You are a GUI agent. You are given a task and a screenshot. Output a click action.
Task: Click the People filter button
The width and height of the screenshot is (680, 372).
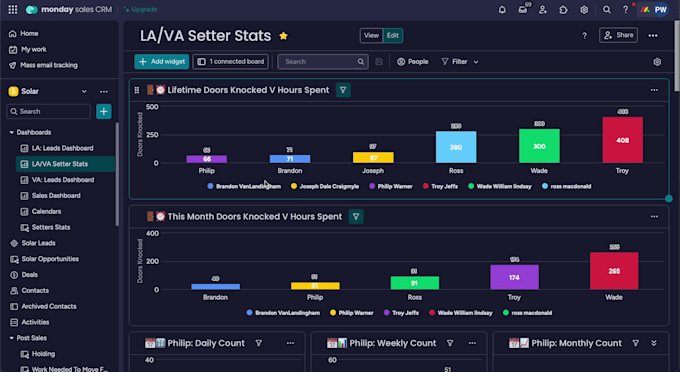tap(412, 62)
